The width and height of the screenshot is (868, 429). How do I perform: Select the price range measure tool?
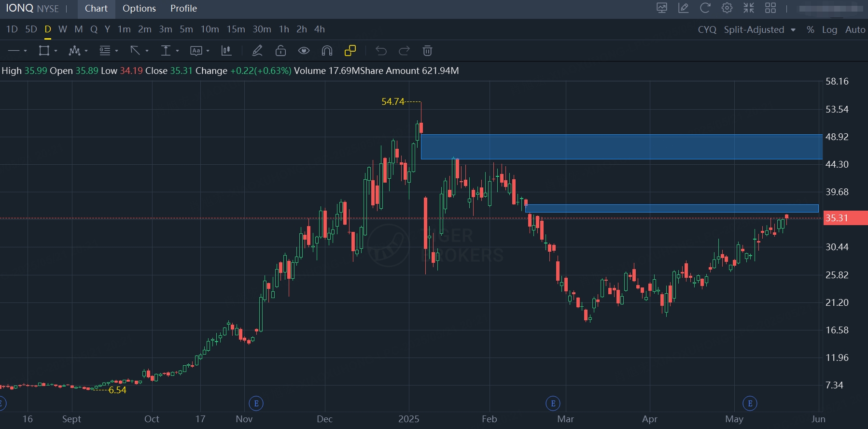pyautogui.click(x=166, y=51)
